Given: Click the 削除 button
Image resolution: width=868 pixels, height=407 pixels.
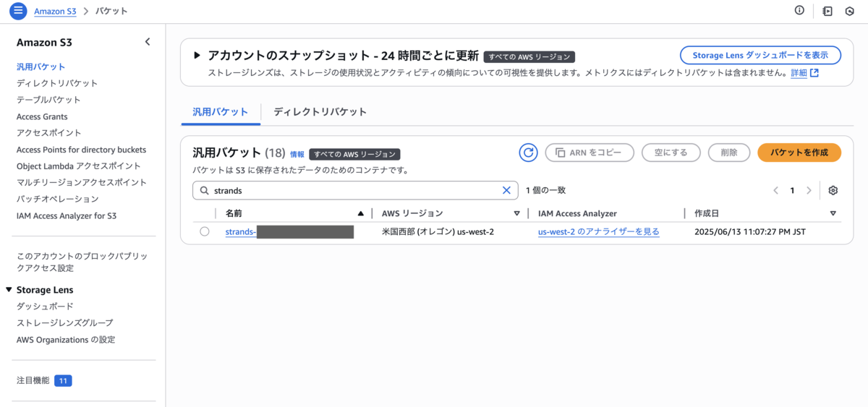Looking at the screenshot, I should pos(729,153).
